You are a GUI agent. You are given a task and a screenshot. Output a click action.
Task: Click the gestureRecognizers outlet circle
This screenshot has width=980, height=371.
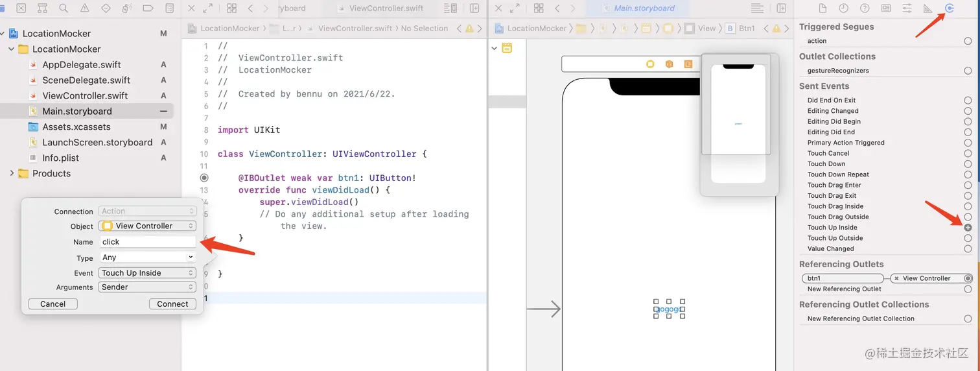pyautogui.click(x=968, y=71)
